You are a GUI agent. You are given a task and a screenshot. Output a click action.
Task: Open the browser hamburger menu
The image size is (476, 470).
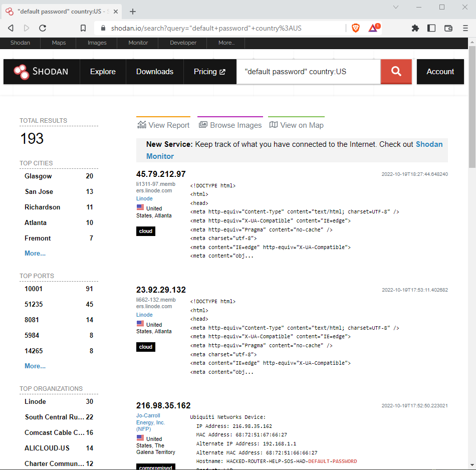(x=465, y=28)
